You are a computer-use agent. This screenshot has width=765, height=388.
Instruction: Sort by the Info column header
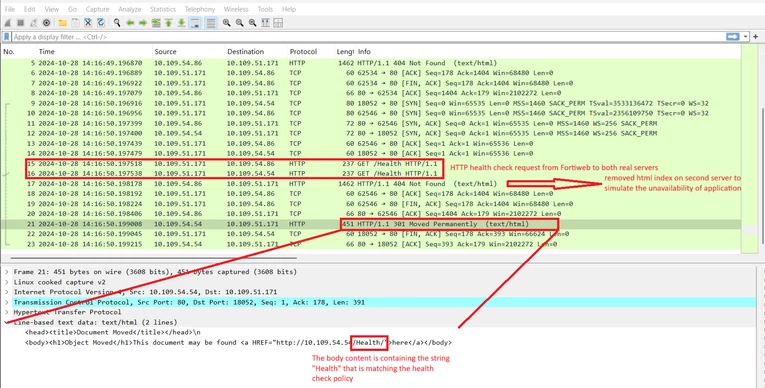point(548,51)
